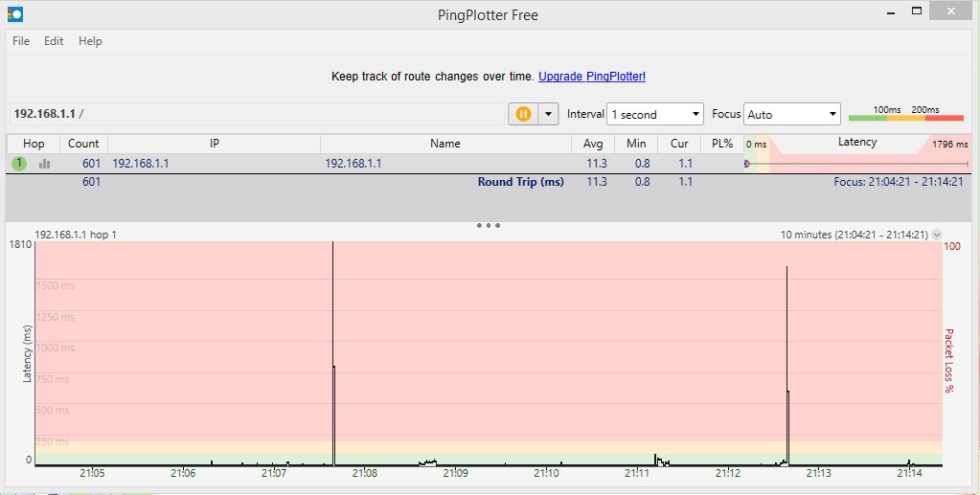Pause the trace with the orange button
This screenshot has width=980, height=495.
pyautogui.click(x=523, y=114)
